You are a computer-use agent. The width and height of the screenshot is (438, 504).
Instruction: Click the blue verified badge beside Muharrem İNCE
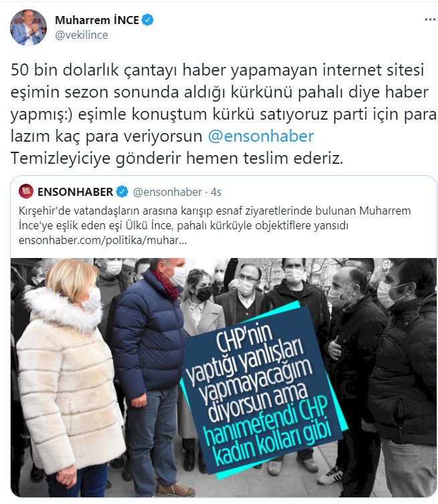pos(148,20)
